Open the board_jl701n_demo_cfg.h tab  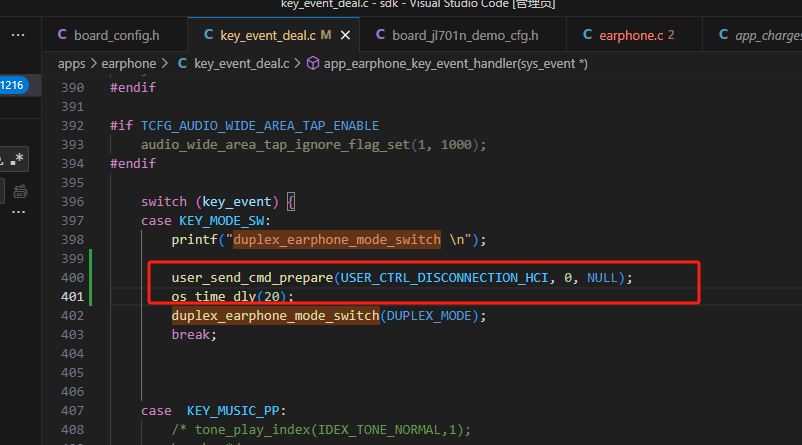pos(464,35)
